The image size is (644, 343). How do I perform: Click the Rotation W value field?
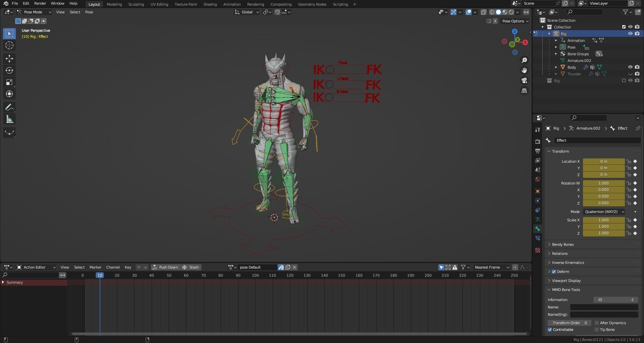tap(603, 183)
